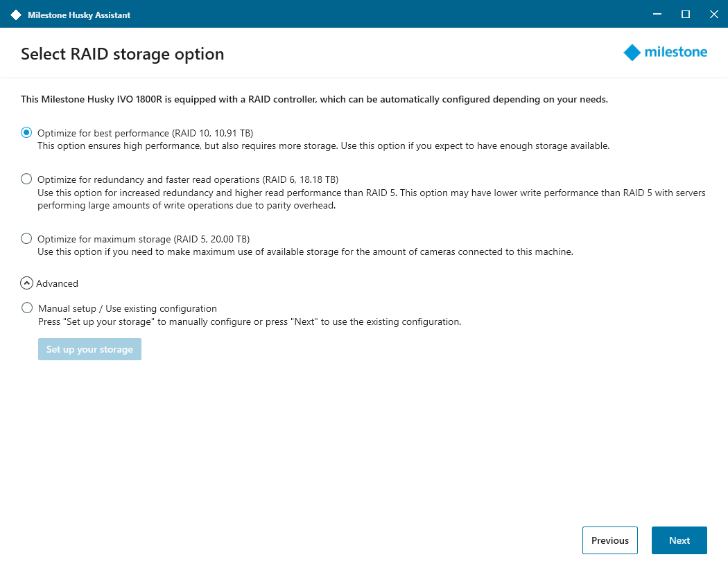The image size is (728, 575).
Task: Click the Husky Assistant title bar diamond icon
Action: click(x=16, y=15)
